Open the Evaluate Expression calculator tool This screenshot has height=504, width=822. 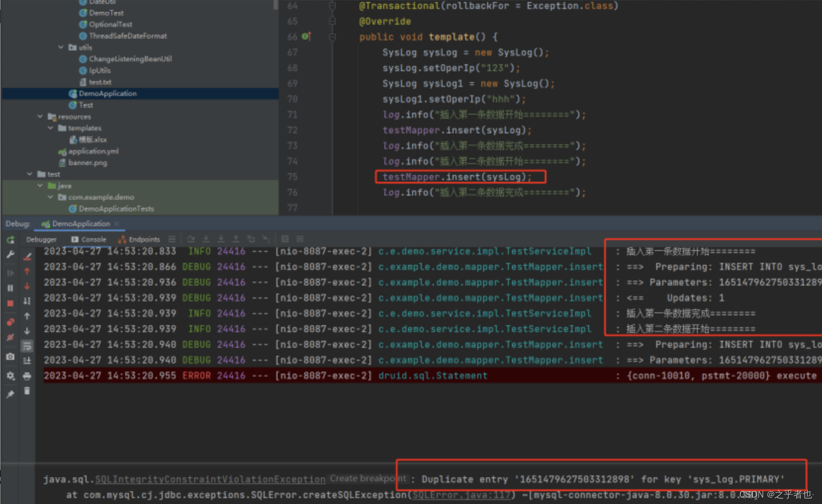(284, 239)
